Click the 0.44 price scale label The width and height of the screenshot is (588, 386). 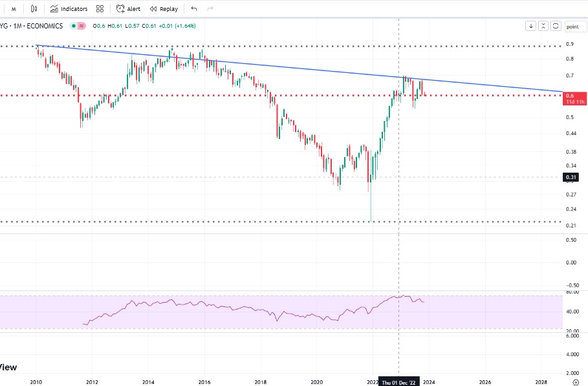pos(571,133)
